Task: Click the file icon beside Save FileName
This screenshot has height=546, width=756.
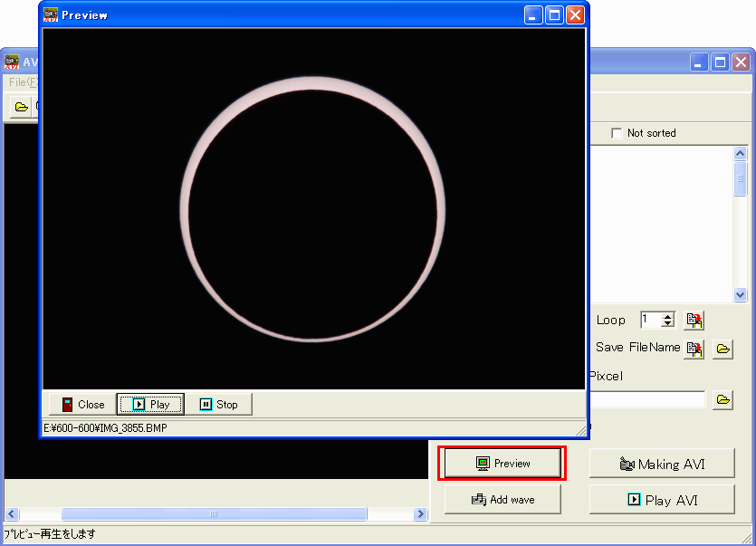Action: 694,349
